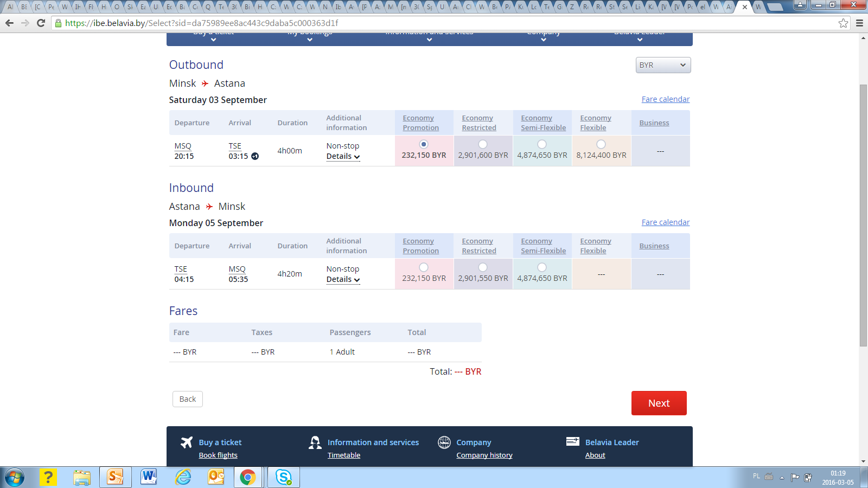868x488 pixels.
Task: Click the airplane icon by Buy a ticket
Action: click(187, 442)
